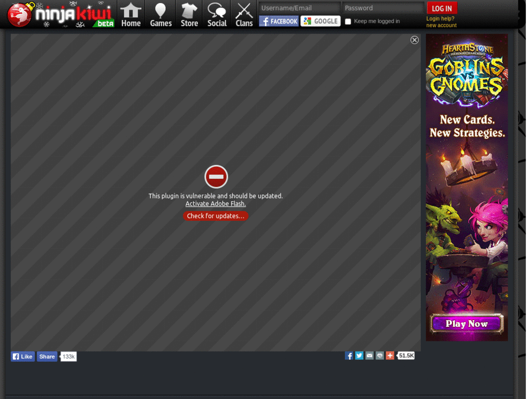
Task: Focus the Password field
Action: 383,8
